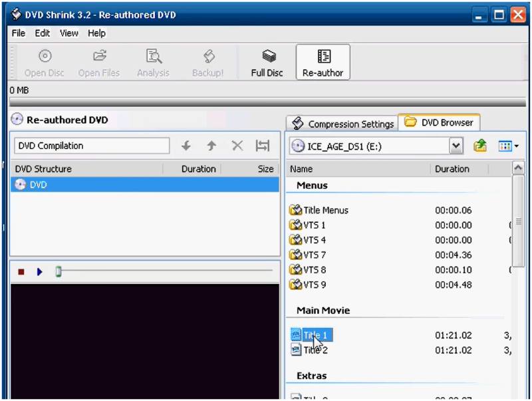Click the black video preview area

(x=145, y=341)
